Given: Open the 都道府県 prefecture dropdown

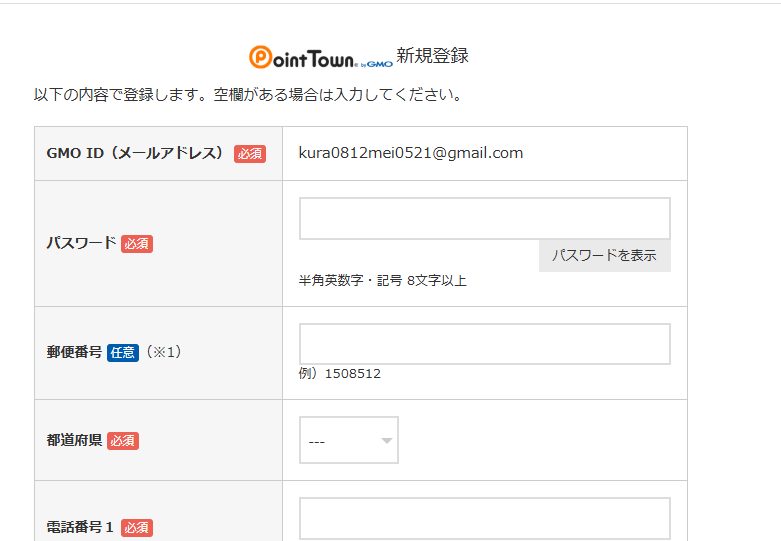Looking at the screenshot, I should (349, 440).
